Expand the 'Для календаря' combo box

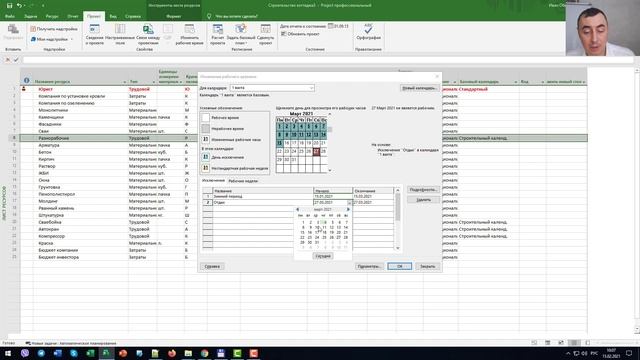[311, 88]
